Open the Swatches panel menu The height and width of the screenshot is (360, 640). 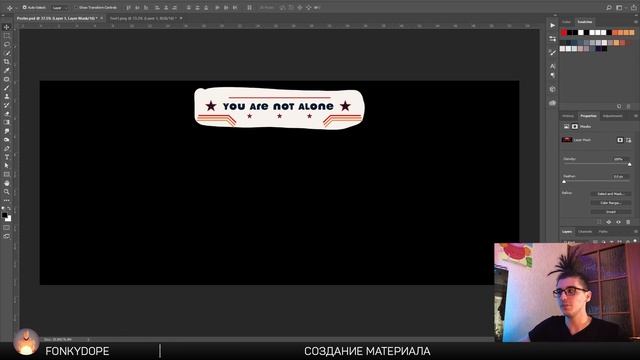tap(636, 22)
